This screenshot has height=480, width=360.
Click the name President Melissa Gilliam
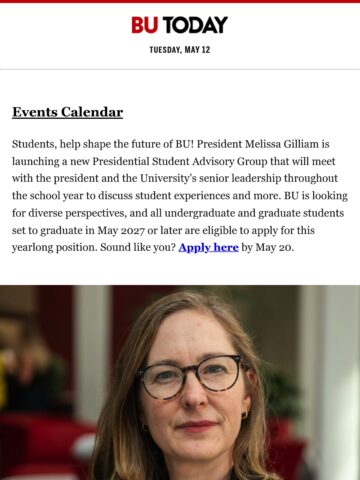(258, 144)
